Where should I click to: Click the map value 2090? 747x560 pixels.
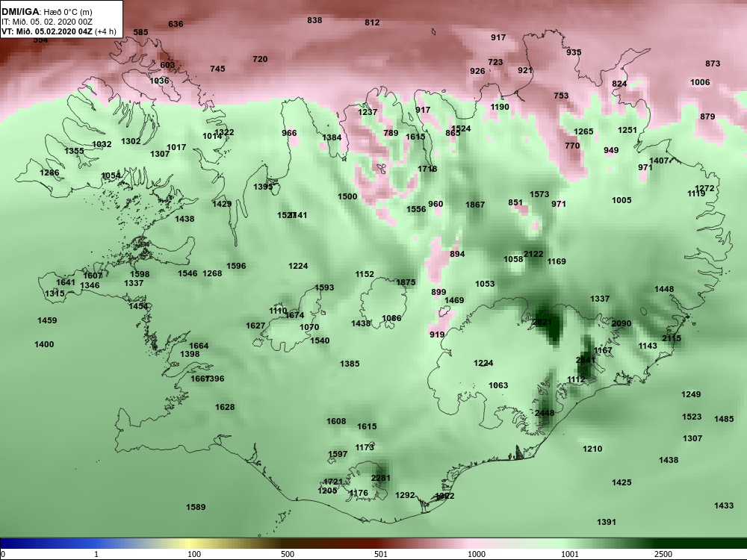click(x=622, y=323)
